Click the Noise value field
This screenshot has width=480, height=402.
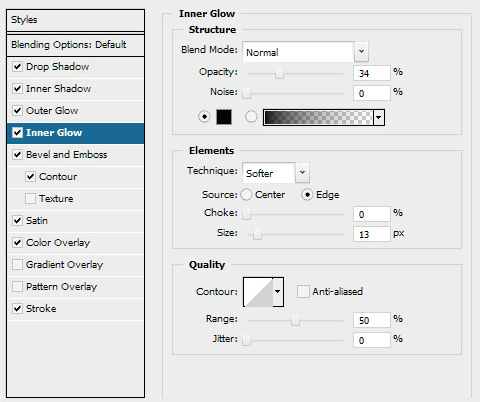tap(372, 93)
